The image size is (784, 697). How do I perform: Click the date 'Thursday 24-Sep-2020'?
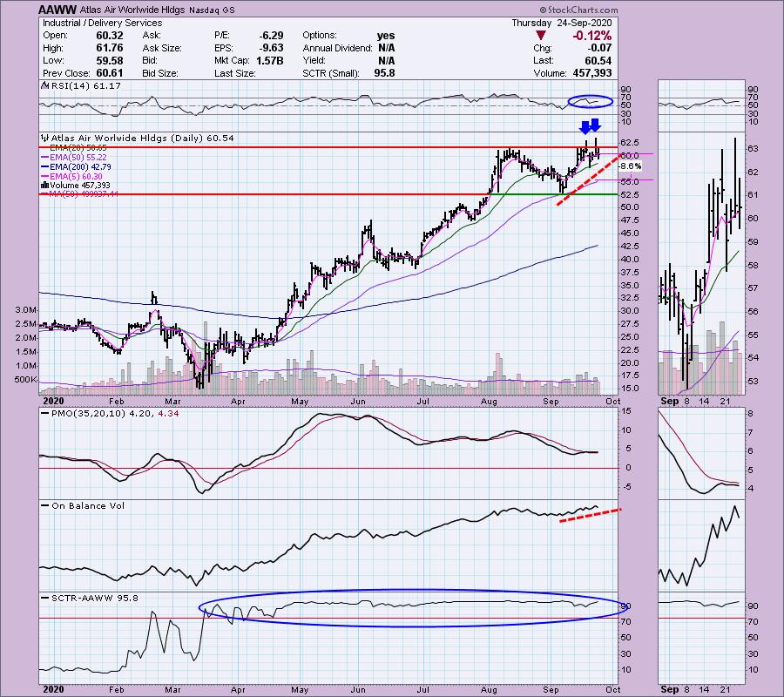(562, 23)
